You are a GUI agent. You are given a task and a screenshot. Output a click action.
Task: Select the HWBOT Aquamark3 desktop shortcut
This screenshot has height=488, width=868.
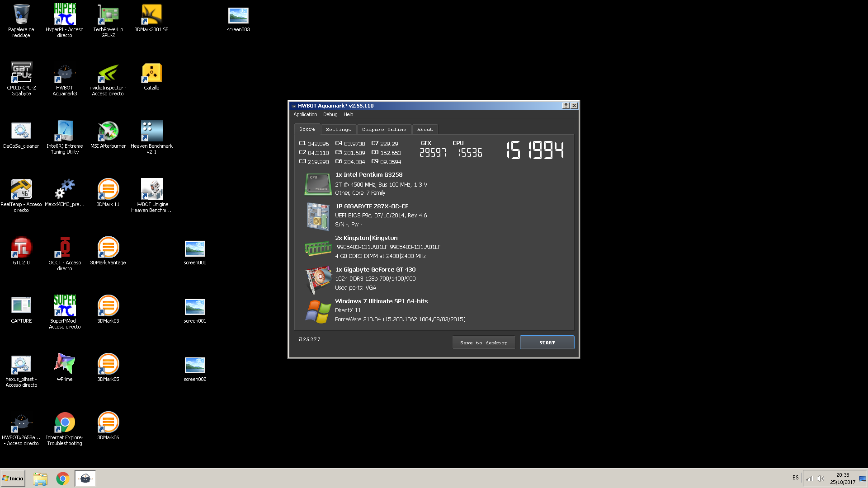[x=65, y=79]
